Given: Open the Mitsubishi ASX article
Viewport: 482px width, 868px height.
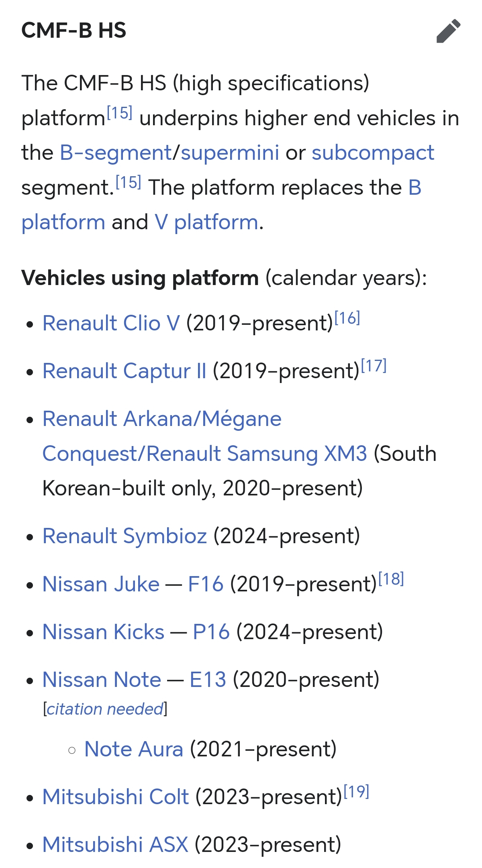Looking at the screenshot, I should pos(115,845).
